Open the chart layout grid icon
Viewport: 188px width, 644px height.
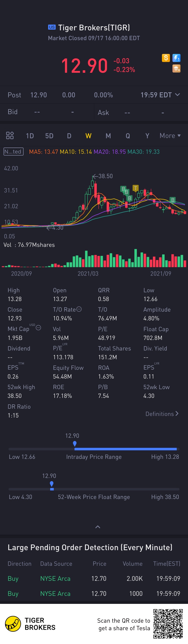click(x=10, y=135)
